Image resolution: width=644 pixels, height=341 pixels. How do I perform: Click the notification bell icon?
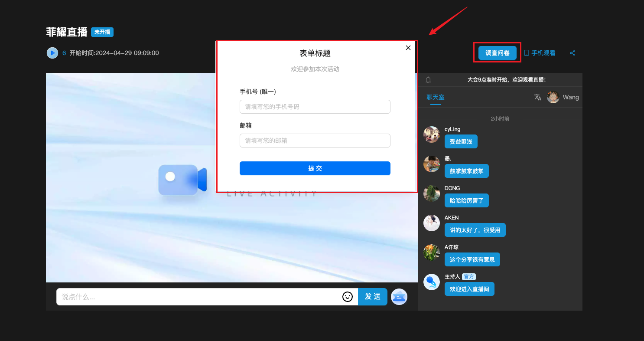coord(428,80)
